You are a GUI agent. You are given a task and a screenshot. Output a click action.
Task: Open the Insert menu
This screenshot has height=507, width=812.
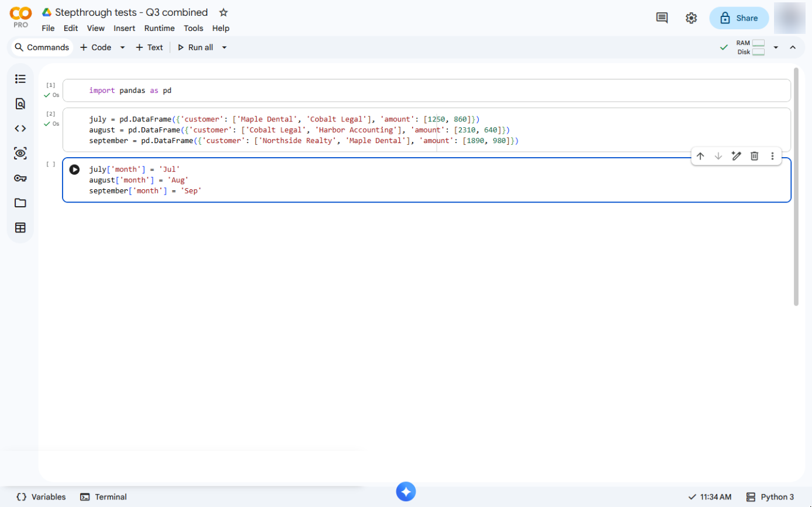pyautogui.click(x=125, y=28)
